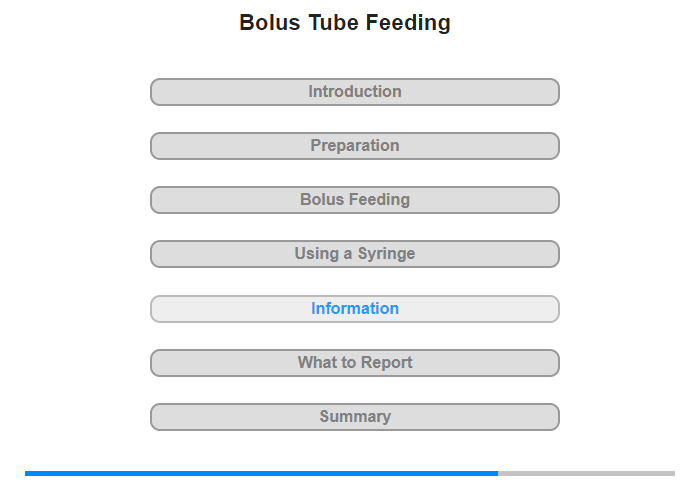Open the Introduction section
700x480 pixels.
(x=354, y=92)
